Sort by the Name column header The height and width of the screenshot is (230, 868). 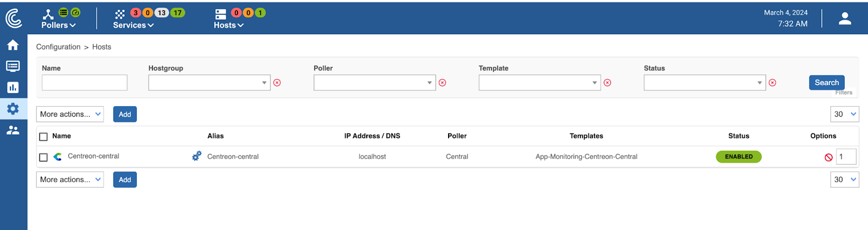tap(61, 136)
